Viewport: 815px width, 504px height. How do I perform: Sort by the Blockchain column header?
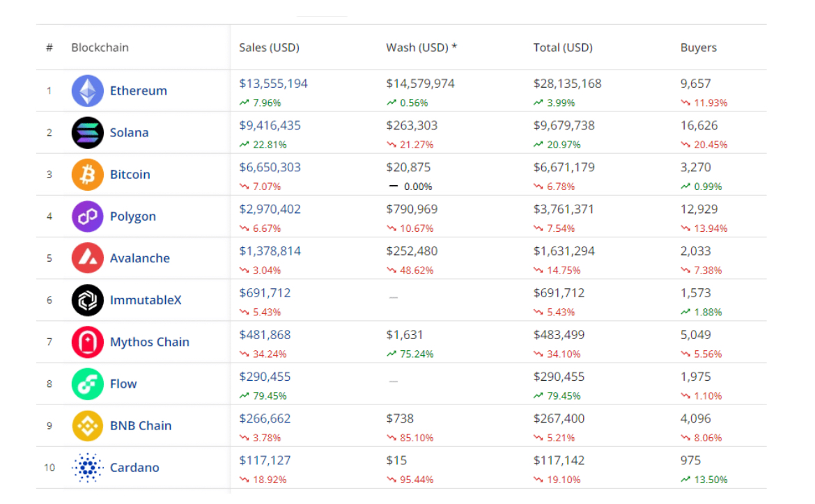[x=100, y=48]
